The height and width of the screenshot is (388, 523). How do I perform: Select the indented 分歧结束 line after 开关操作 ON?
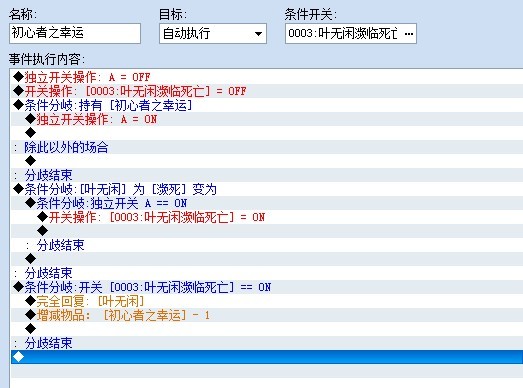[267, 245]
